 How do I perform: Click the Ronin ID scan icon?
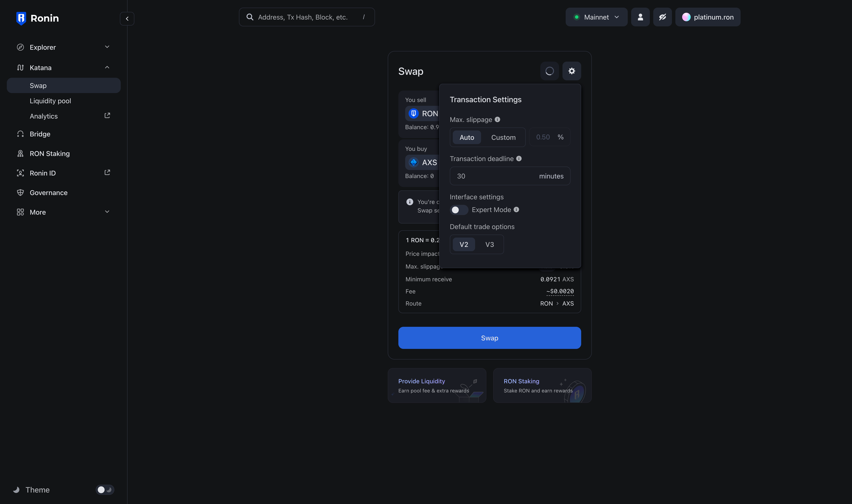[20, 173]
